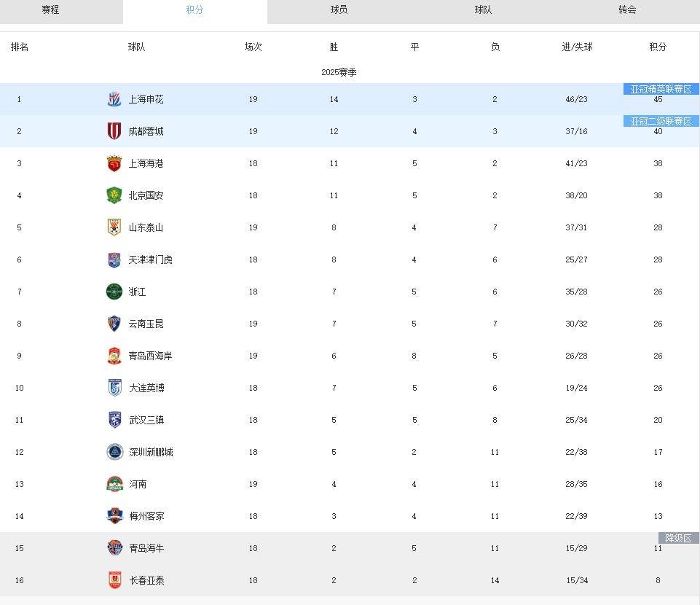Click the 亚冠精英联赛区 blue label
Viewport: 700px width, 605px height.
tap(661, 90)
